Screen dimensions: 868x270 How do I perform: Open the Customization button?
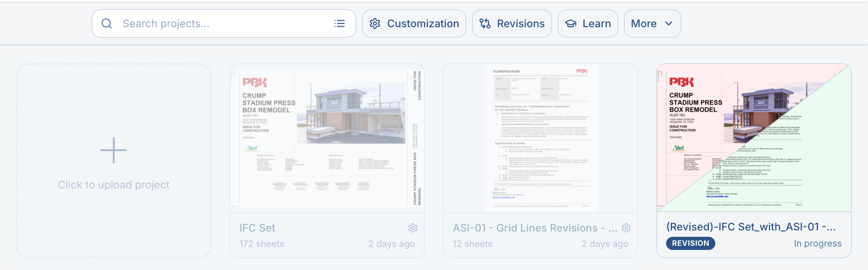click(x=414, y=24)
